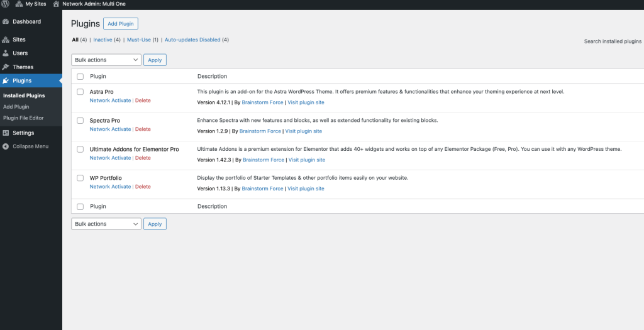Click the Plugins plug icon in sidebar

click(x=6, y=81)
